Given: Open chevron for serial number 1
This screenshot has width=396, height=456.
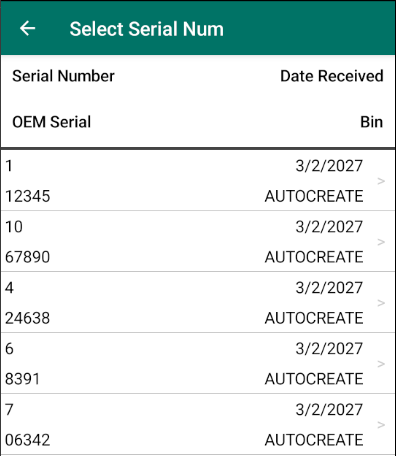Looking at the screenshot, I should point(381,181).
